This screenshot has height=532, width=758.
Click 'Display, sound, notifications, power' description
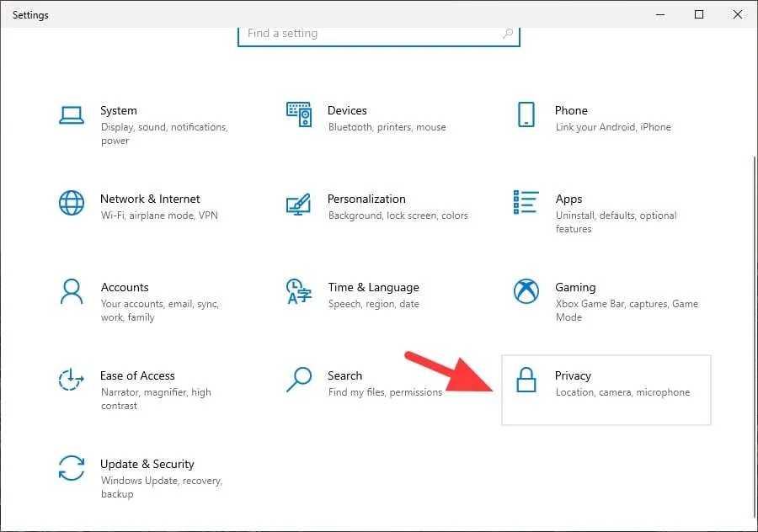click(164, 134)
